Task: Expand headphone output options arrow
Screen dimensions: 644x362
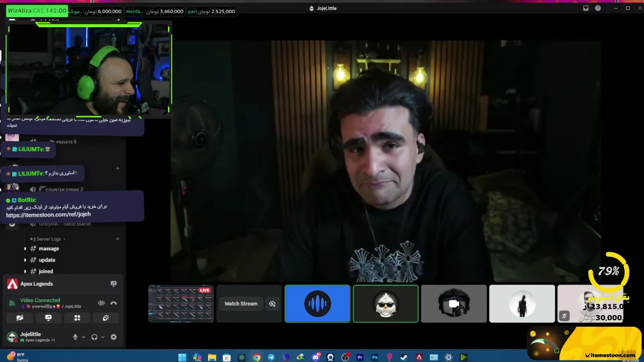Action: (x=103, y=337)
